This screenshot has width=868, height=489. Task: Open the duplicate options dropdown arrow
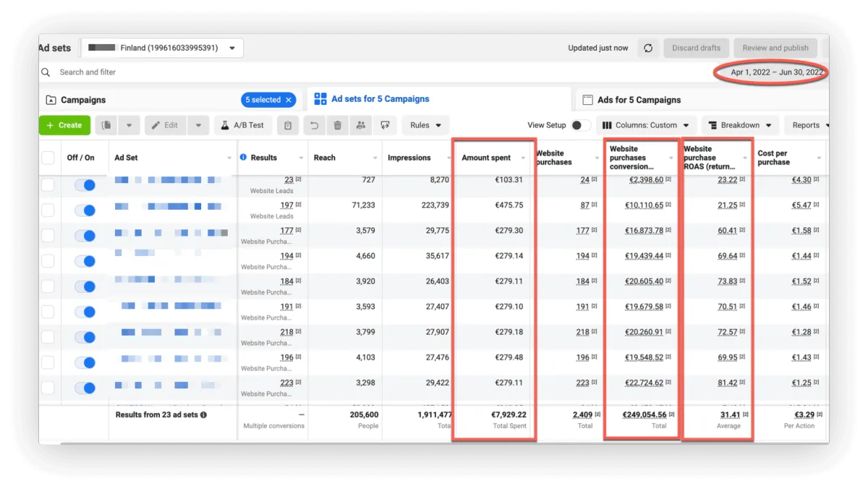[129, 125]
